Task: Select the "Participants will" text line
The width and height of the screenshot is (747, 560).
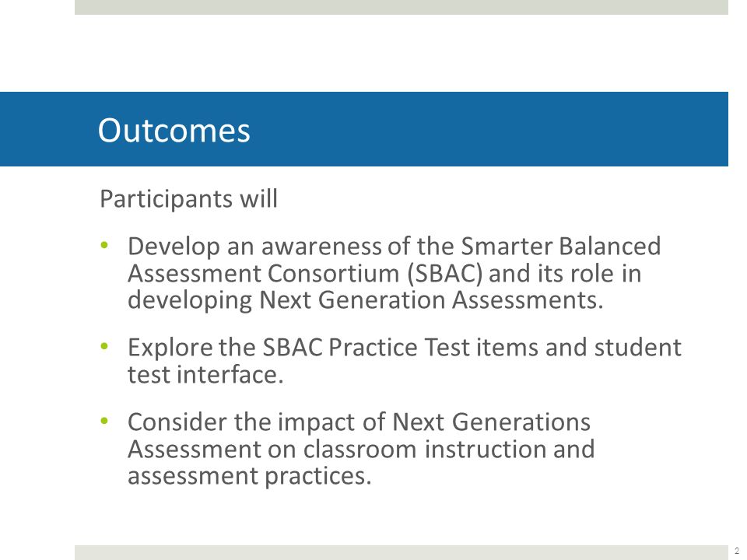Action: coord(188,199)
